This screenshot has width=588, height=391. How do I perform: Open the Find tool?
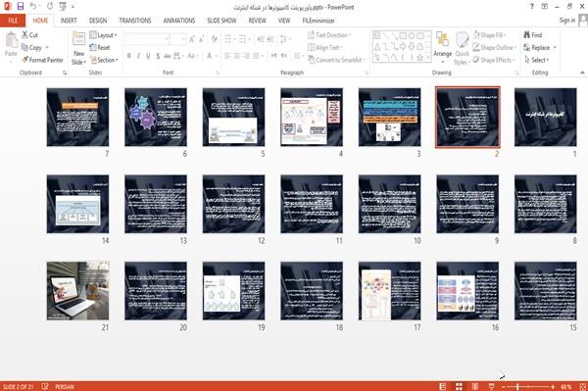tap(533, 35)
